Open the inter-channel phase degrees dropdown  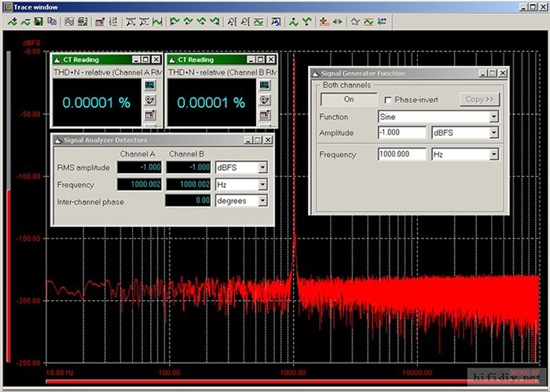(x=262, y=201)
